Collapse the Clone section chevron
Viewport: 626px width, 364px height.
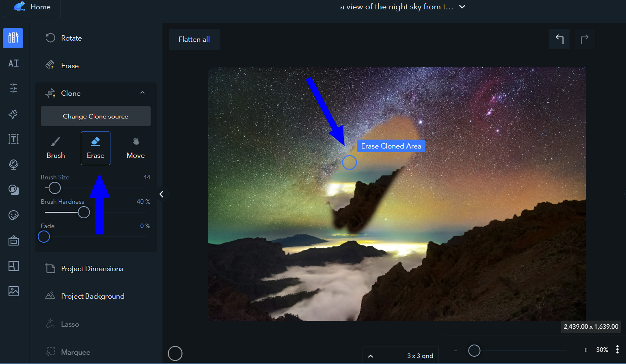pos(142,93)
